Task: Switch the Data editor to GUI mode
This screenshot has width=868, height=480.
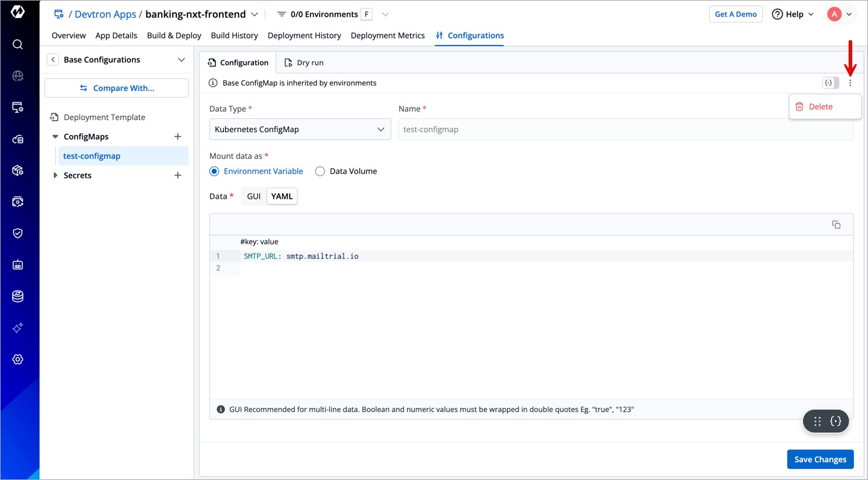Action: pos(254,196)
